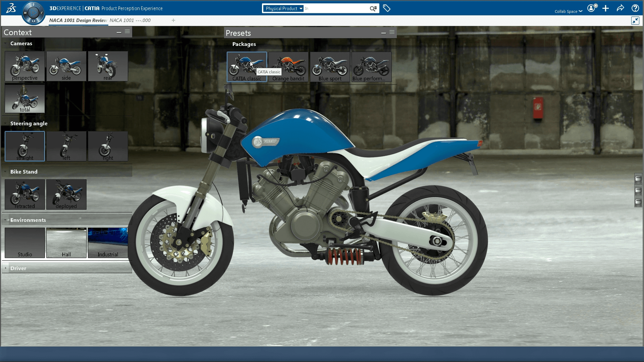Open the user profile icon
644x362 pixels.
[591, 8]
